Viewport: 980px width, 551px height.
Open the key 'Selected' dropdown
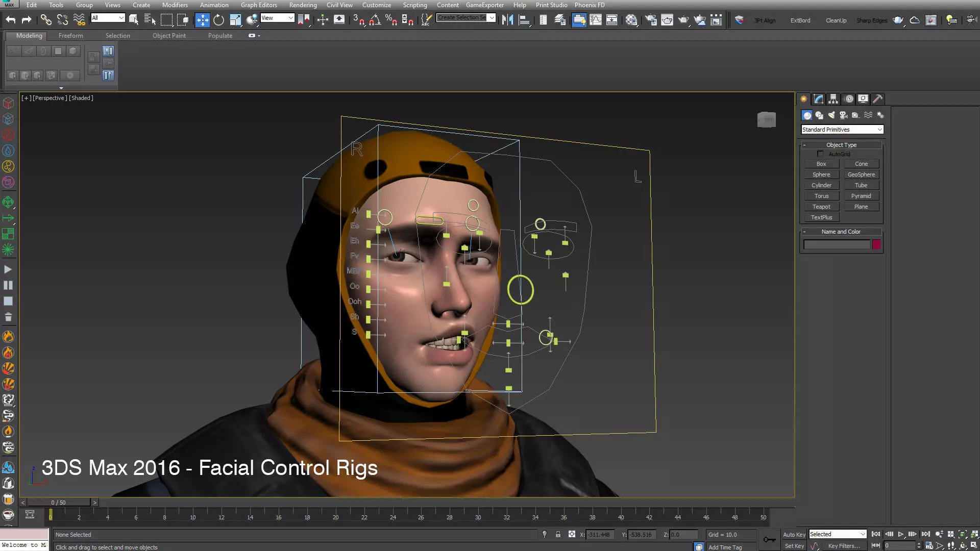(x=838, y=534)
